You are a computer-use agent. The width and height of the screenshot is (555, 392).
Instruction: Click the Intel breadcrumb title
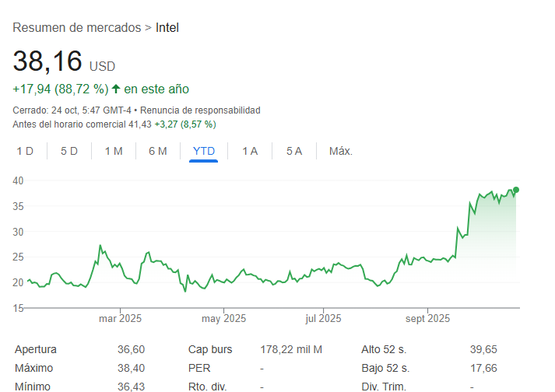tap(167, 27)
